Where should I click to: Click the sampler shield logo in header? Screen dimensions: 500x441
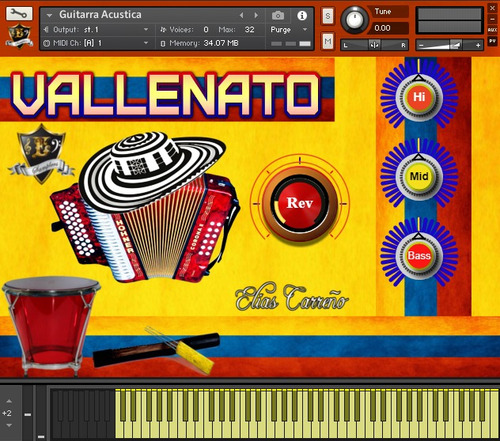(19, 36)
